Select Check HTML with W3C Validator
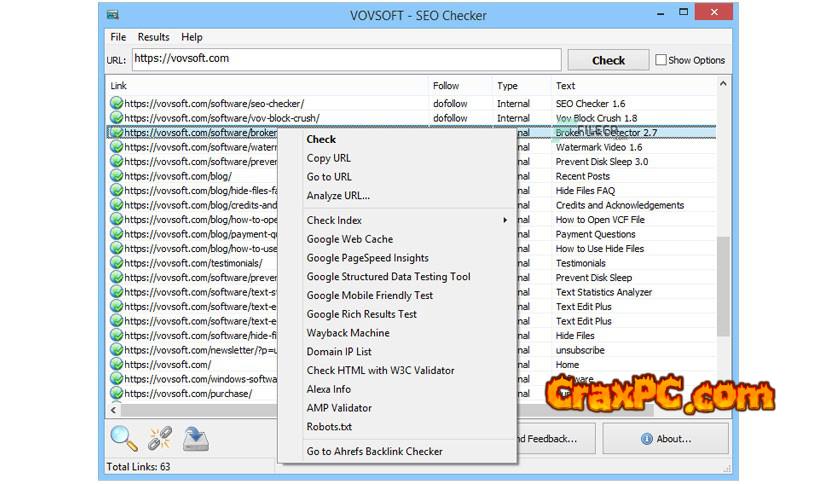 (x=380, y=370)
